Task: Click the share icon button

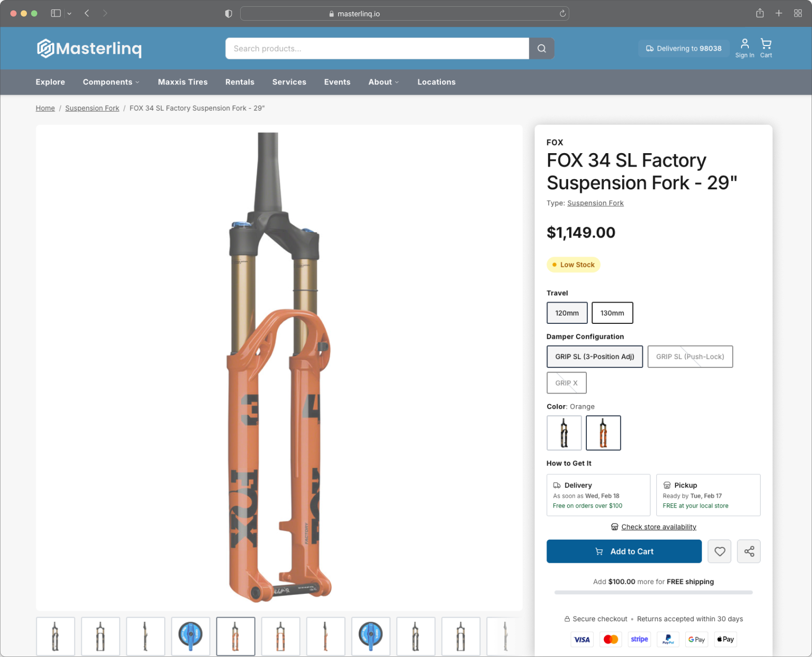Action: [x=748, y=551]
